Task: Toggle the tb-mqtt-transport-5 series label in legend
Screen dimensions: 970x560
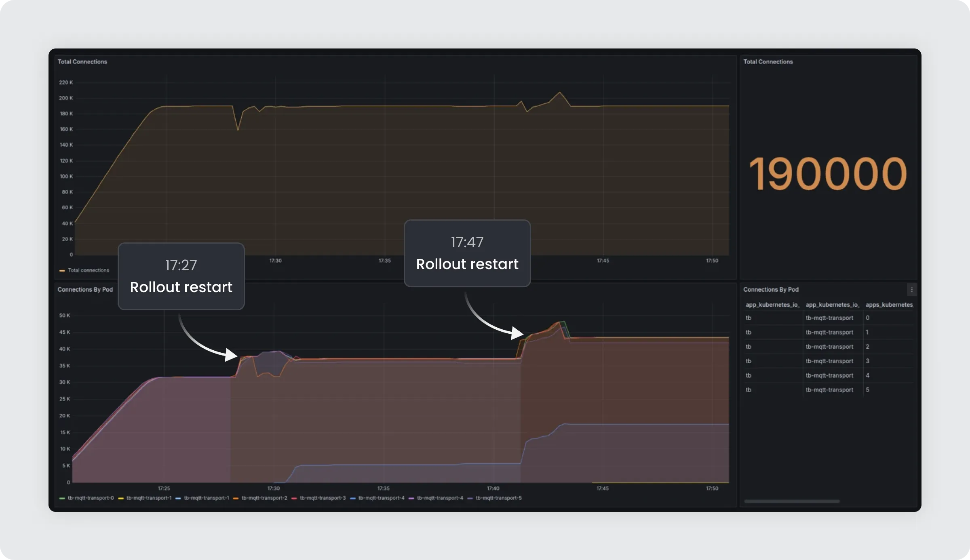Action: (x=498, y=498)
